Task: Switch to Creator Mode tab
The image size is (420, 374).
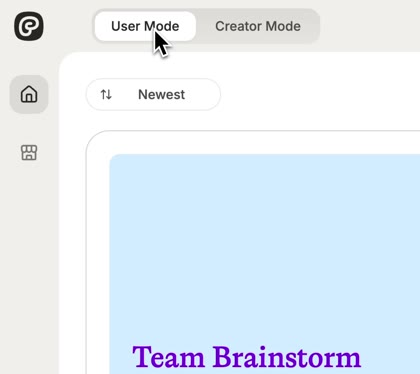Action: [258, 26]
